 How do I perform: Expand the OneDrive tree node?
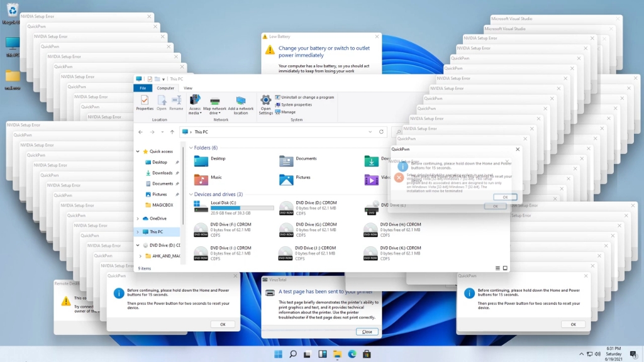(138, 219)
